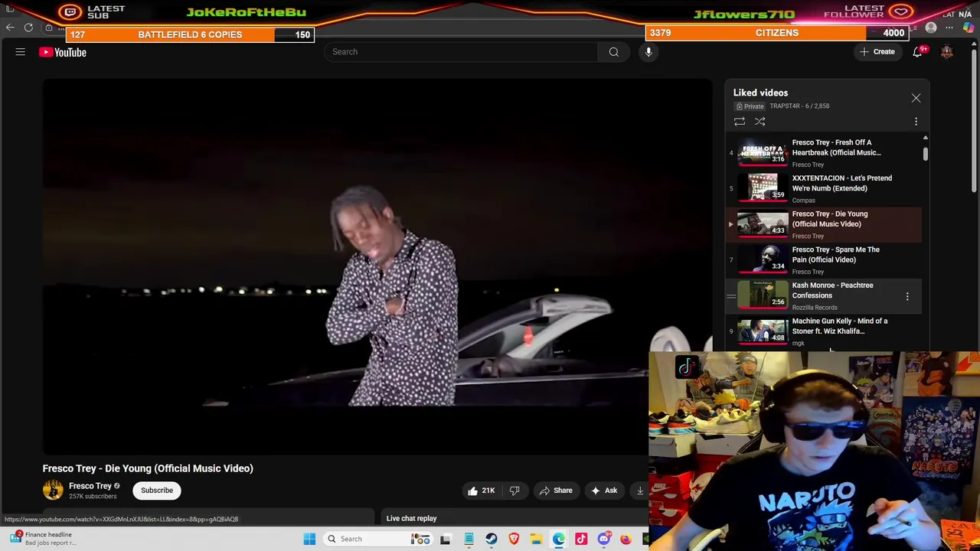Open the account avatar menu
The width and height of the screenshot is (980, 551).
947,52
